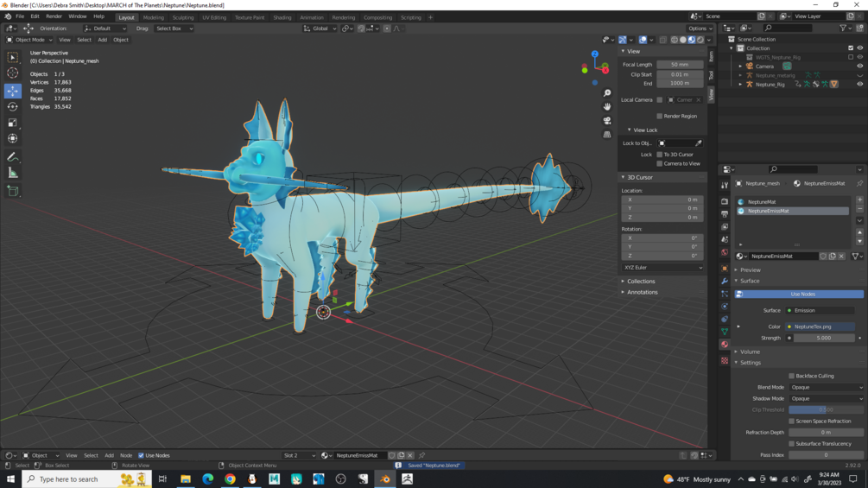Screen dimensions: 868x488
Task: Open the Render properties tab icon
Action: [725, 201]
